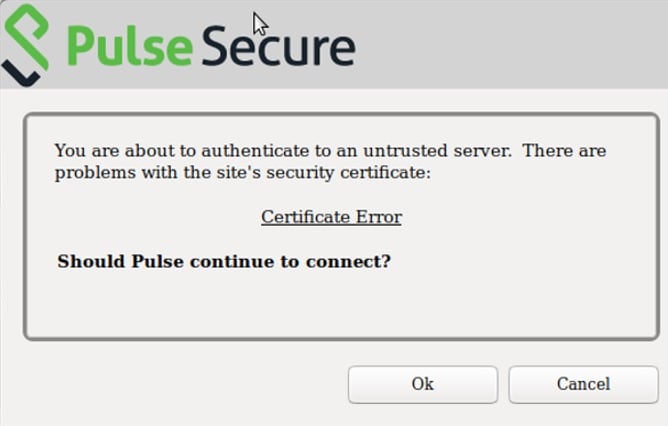This screenshot has width=668, height=426.
Task: Click the "Should Pulse continue to connect?" question
Action: coord(224,262)
